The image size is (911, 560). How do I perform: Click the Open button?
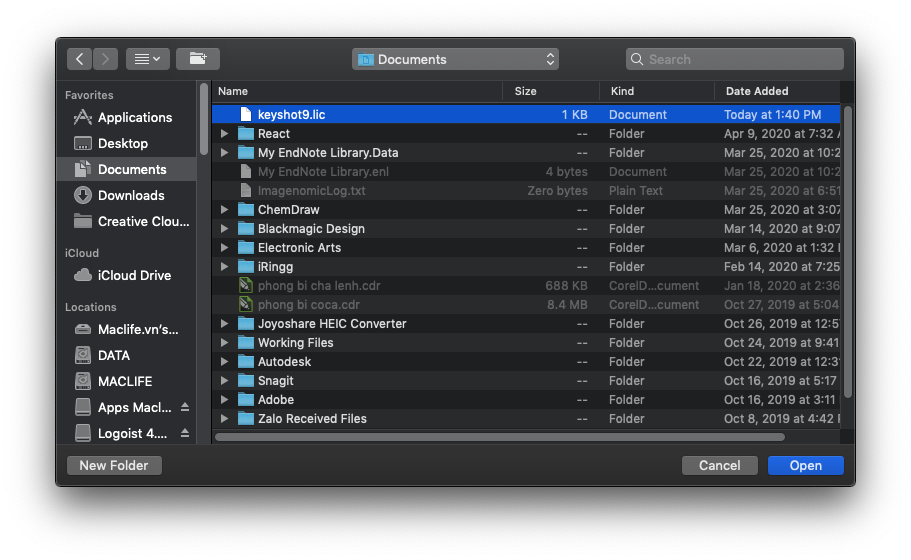805,466
